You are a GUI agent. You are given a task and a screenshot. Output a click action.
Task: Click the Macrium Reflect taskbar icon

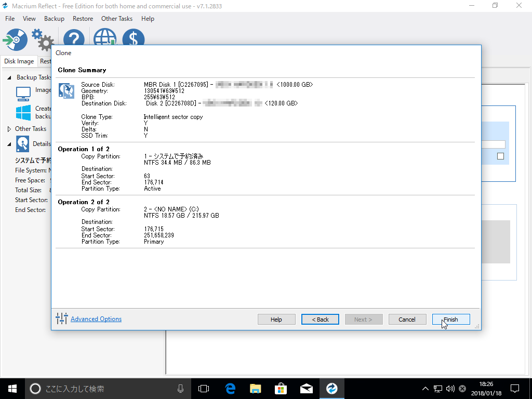coord(332,389)
